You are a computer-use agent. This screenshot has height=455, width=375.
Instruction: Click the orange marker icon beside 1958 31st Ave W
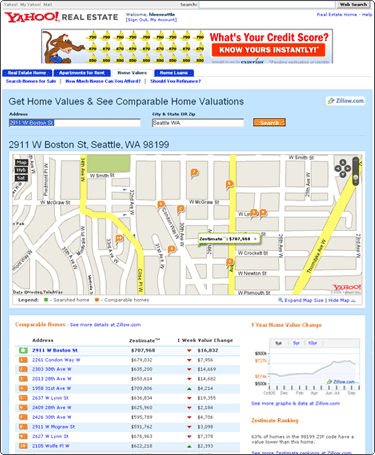(23, 388)
